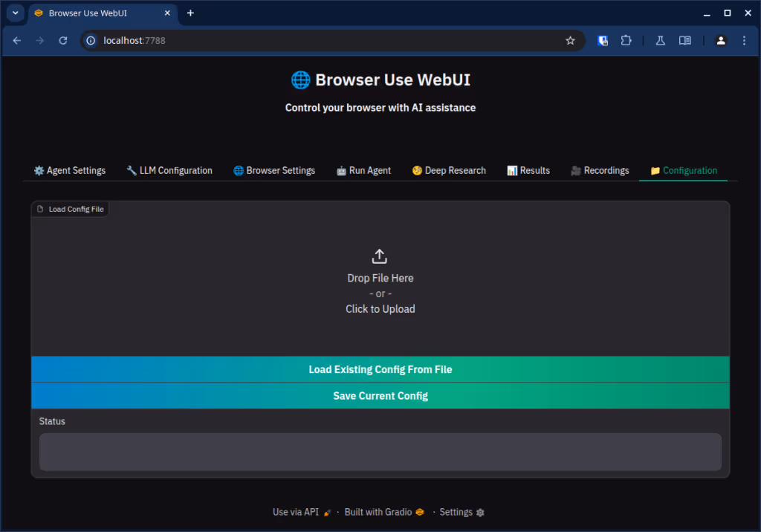This screenshot has width=761, height=532.
Task: Maximize the Chrome window
Action: [727, 13]
